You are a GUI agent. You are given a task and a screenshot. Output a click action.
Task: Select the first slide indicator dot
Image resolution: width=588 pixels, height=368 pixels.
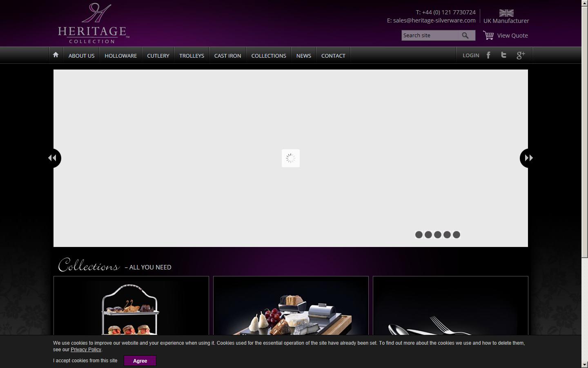point(419,235)
